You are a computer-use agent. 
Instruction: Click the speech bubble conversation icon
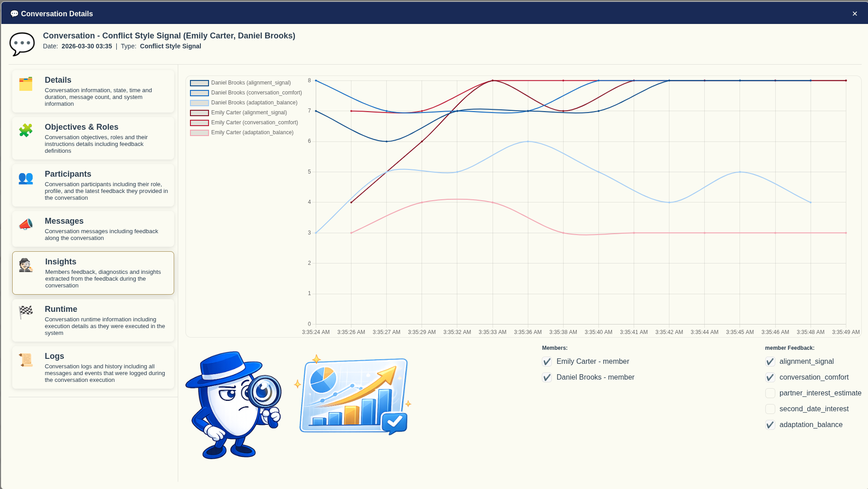click(22, 44)
